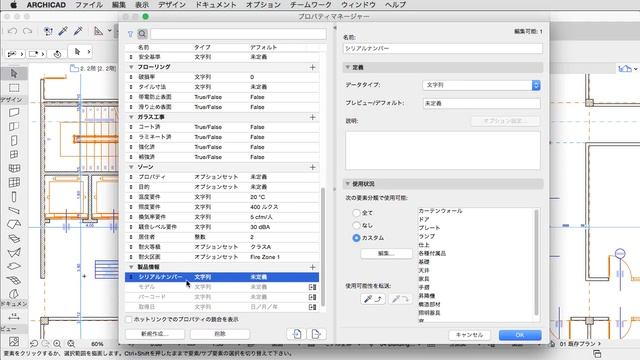The width and height of the screenshot is (640, 360).
Task: Select the Dimension tool in toolbox
Action: tap(14, 316)
